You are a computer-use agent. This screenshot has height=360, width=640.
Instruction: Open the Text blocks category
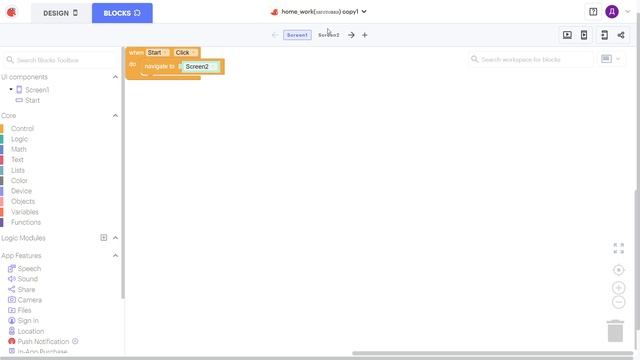17,160
